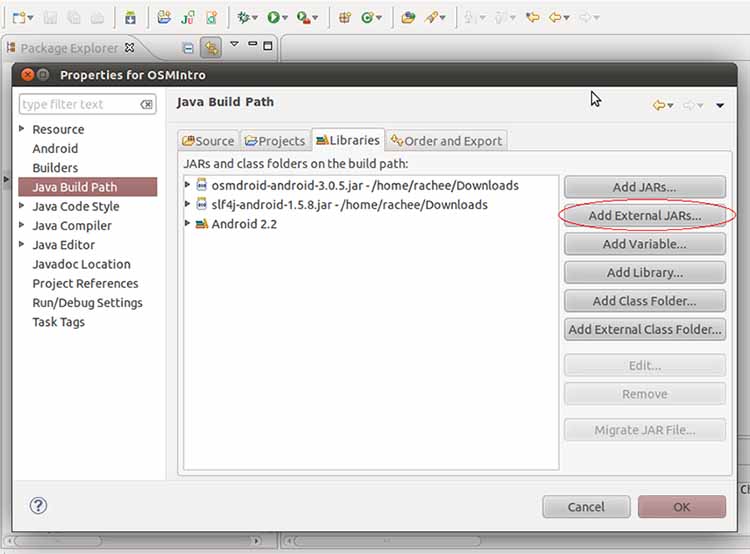Screen dimensions: 750x554
Task: Maximize the Package Explorer view
Action: click(x=268, y=46)
